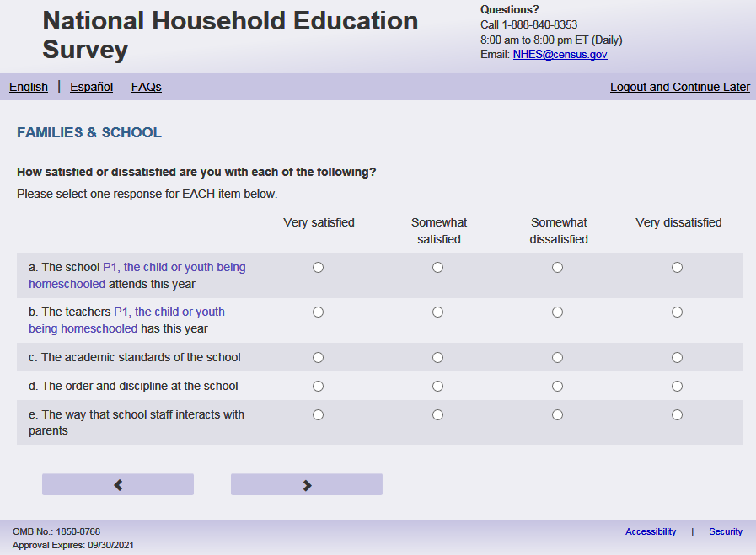Screen dimensions: 756x555
Task: Select Somewhat satisfied for academic standards
Action: (x=437, y=358)
